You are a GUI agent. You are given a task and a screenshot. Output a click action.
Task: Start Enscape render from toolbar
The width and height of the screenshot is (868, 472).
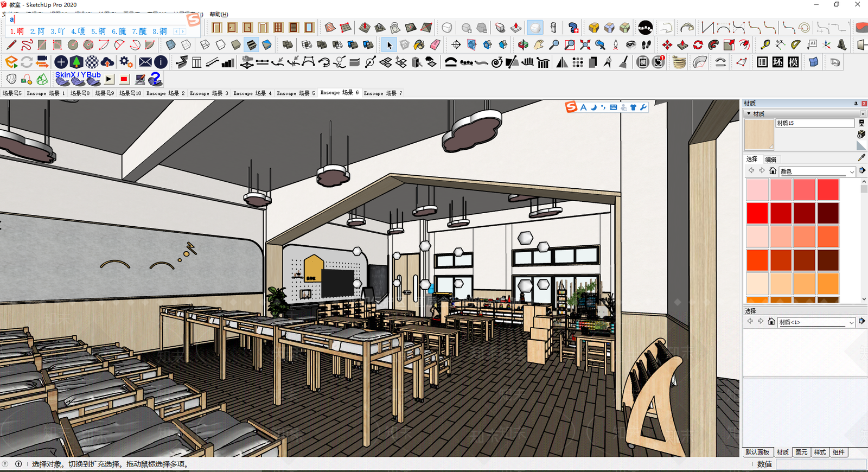[x=11, y=62]
